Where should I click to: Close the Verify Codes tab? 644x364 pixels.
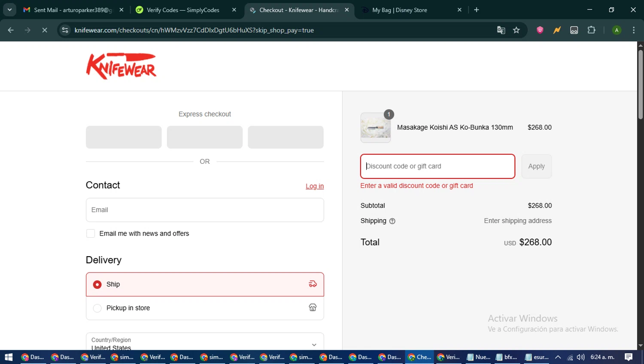[x=234, y=10]
